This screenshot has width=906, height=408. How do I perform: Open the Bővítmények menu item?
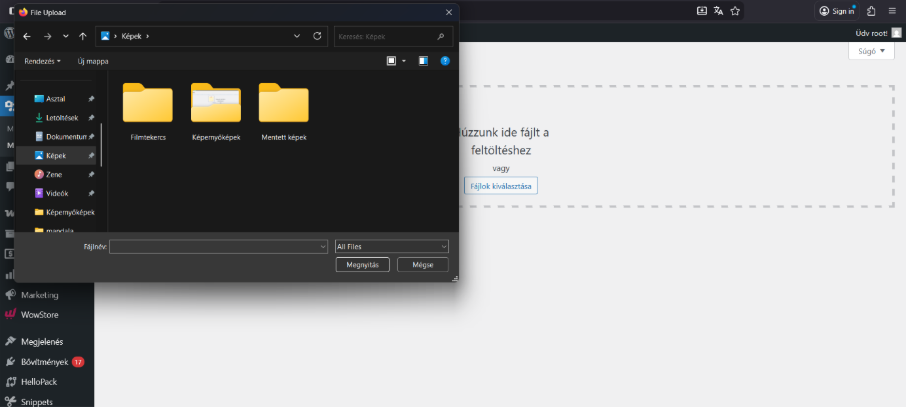44,361
